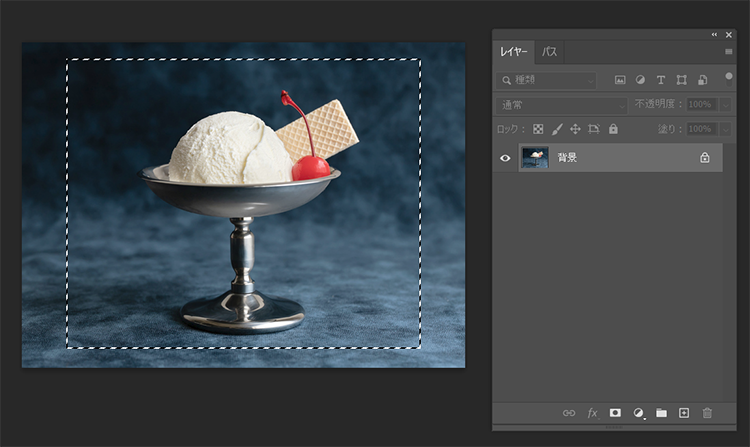This screenshot has width=750, height=447.
Task: Click the new group folder icon
Action: point(661,412)
